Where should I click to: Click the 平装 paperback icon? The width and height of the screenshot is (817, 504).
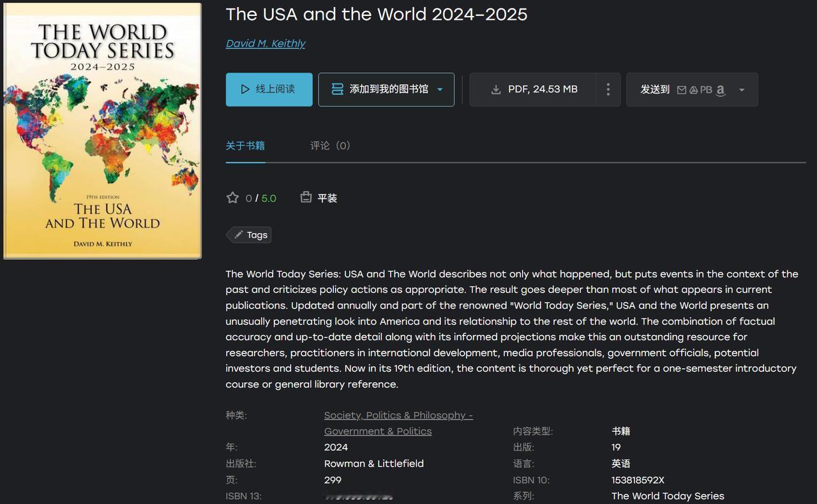point(306,198)
